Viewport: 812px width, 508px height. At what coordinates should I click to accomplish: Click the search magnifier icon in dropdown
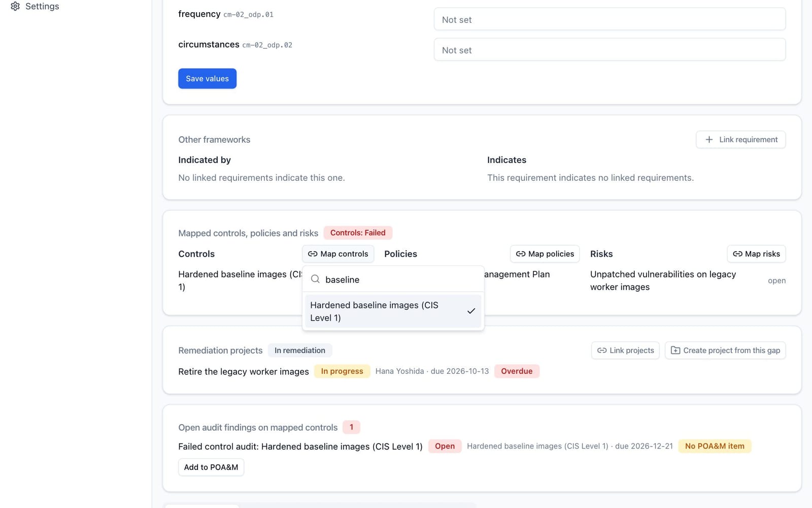(315, 279)
